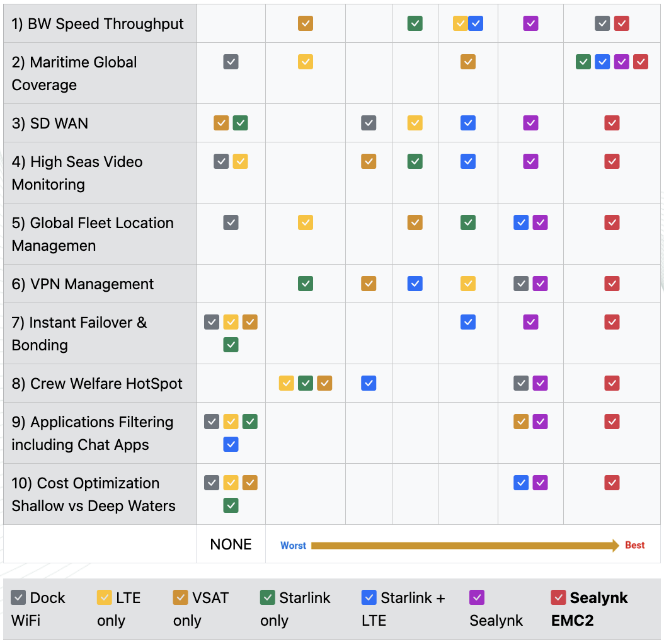Screen dimensions: 664x644
Task: Select the red Sealynk EMC2 legend checkbox
Action: point(559,598)
